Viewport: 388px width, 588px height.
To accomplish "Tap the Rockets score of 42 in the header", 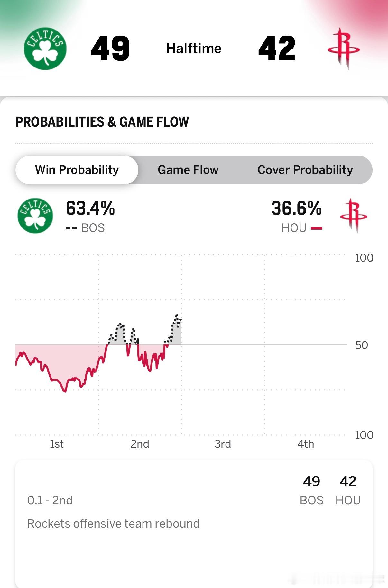I will pyautogui.click(x=277, y=49).
